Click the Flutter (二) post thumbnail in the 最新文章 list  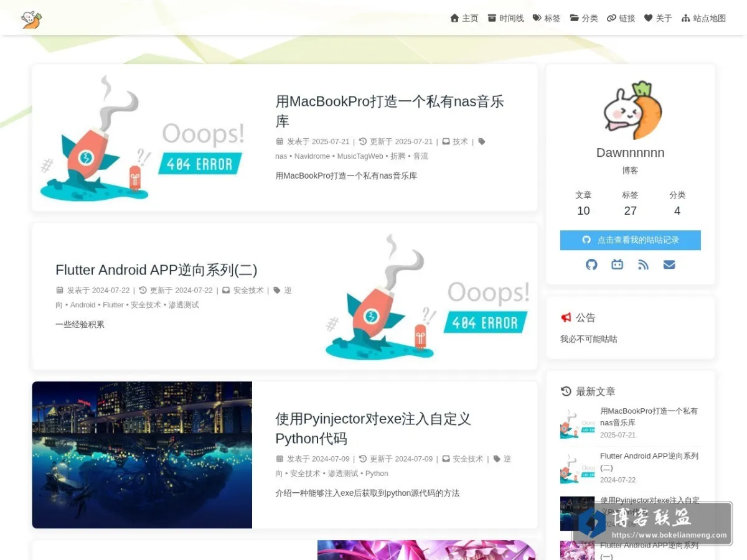[x=578, y=467]
